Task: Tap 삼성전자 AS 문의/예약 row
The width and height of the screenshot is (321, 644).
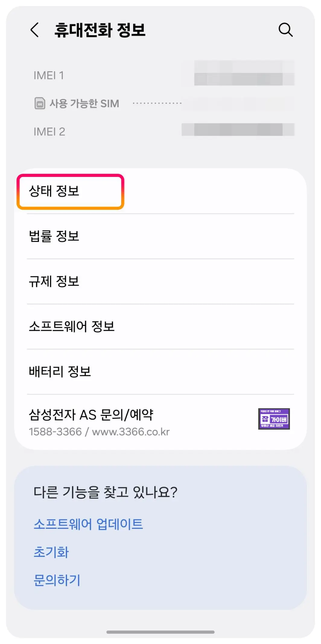Action: tap(160, 422)
